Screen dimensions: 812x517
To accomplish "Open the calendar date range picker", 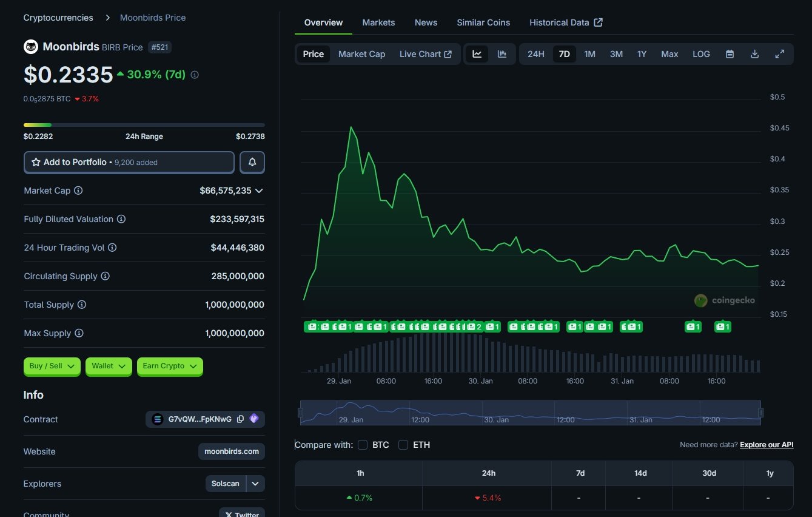I will pos(730,54).
